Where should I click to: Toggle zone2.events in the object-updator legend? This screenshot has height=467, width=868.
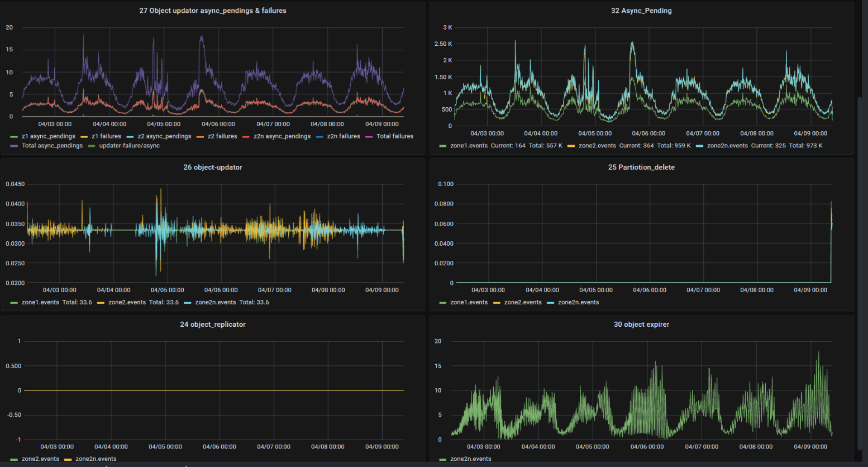127,302
